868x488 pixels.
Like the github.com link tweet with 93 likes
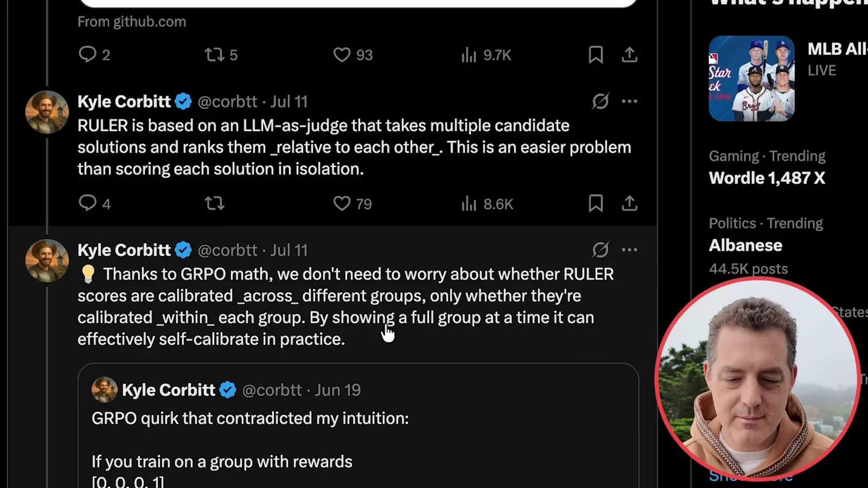coord(353,55)
